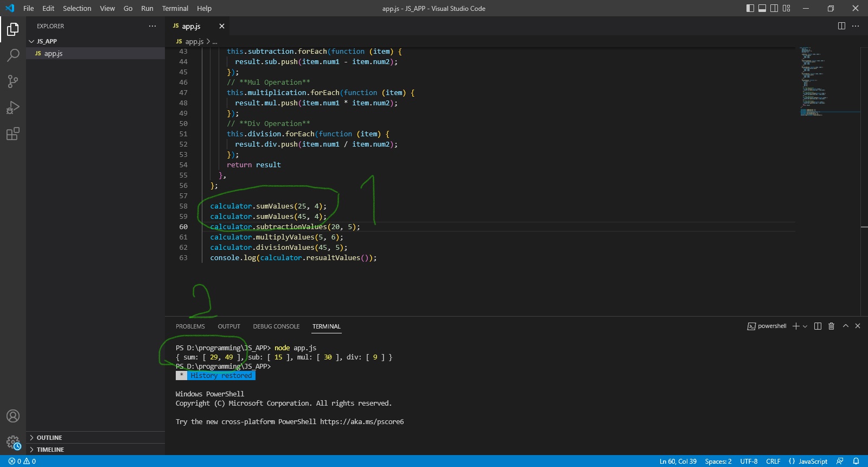Screen dimensions: 868x467
Task: Collapse the JS_APP folder section
Action: click(x=95, y=41)
